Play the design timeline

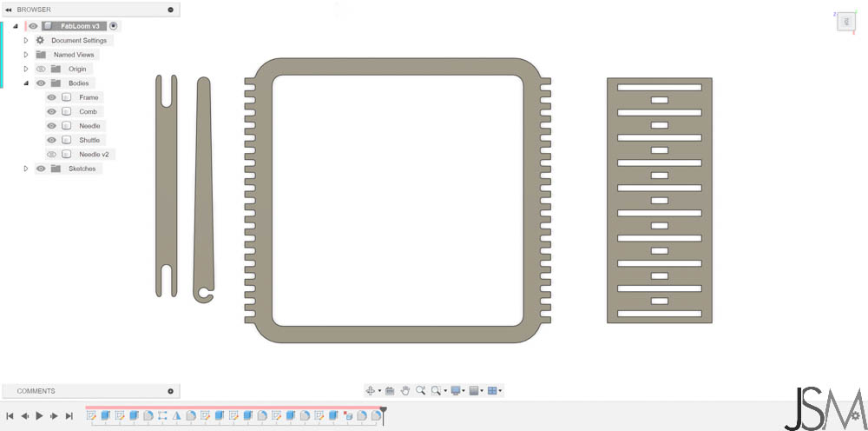click(x=39, y=415)
